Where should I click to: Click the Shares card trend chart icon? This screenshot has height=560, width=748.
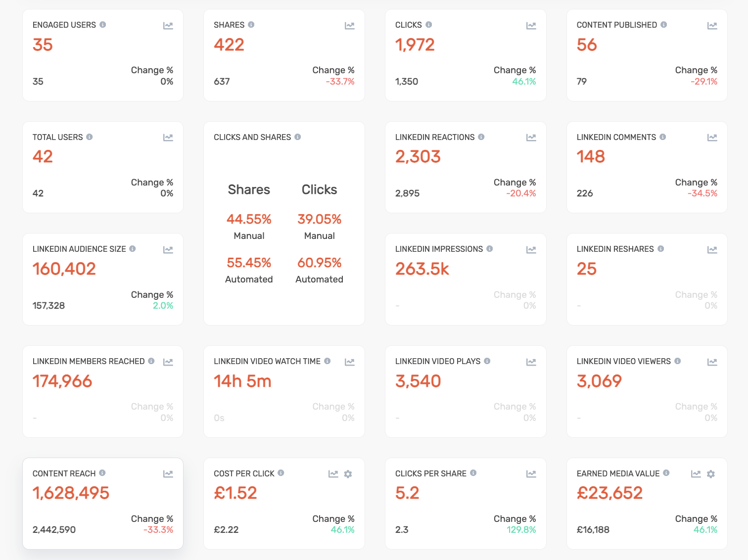[x=350, y=26]
